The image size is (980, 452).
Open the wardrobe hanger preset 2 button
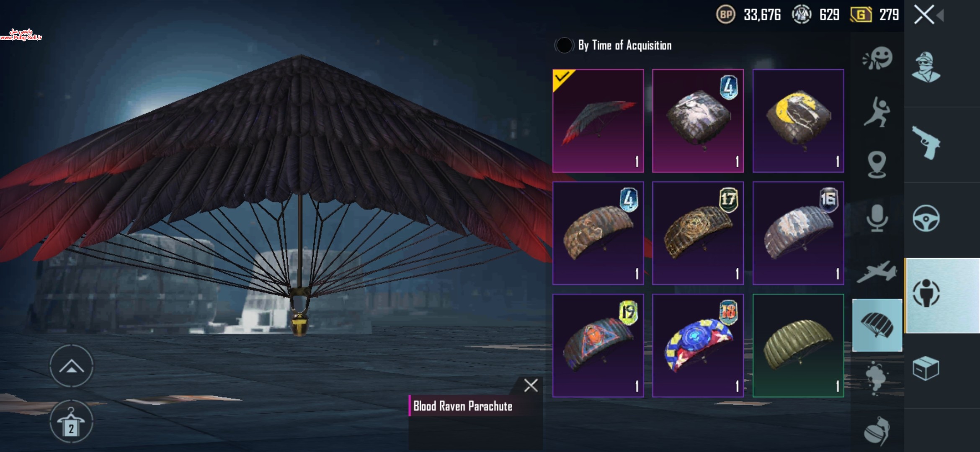click(72, 422)
